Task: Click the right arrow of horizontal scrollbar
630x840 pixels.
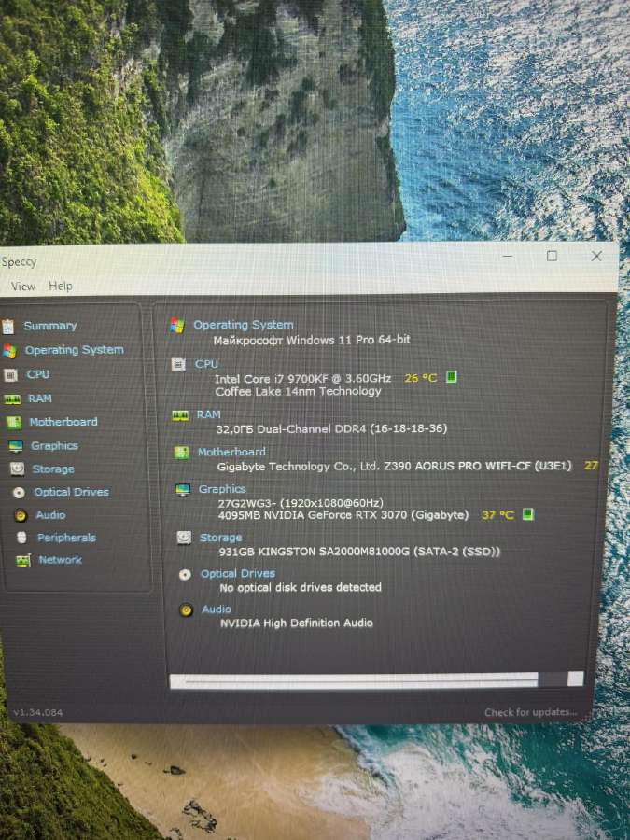Action: click(x=576, y=679)
